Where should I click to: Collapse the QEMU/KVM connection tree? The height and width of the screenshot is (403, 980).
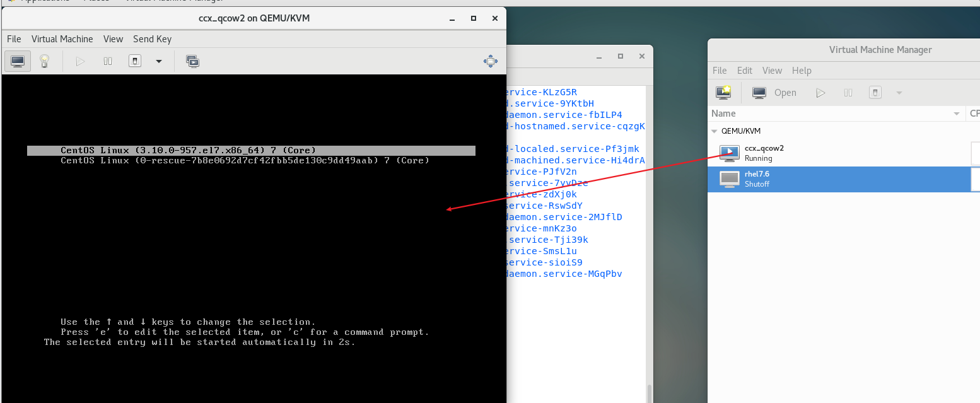point(713,131)
